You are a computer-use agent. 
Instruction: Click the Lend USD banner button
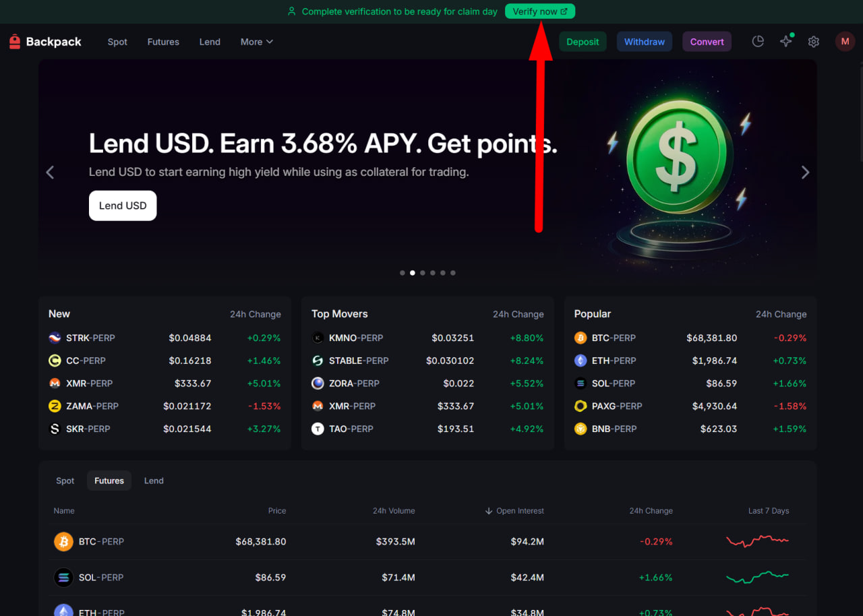[x=123, y=206]
